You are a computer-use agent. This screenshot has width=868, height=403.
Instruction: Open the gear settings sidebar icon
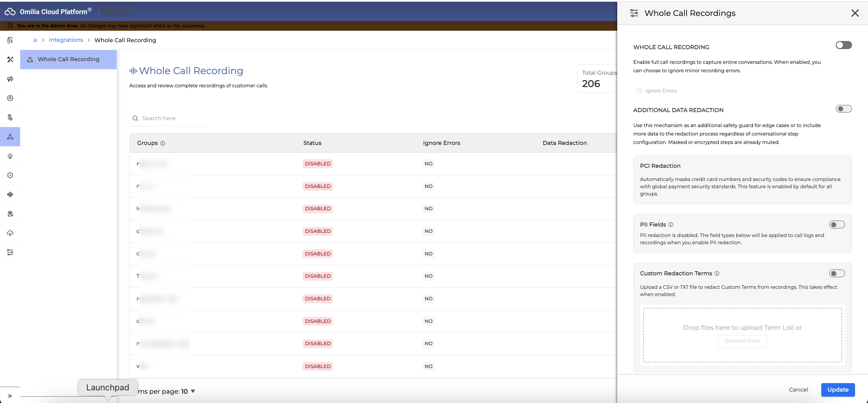(x=10, y=98)
